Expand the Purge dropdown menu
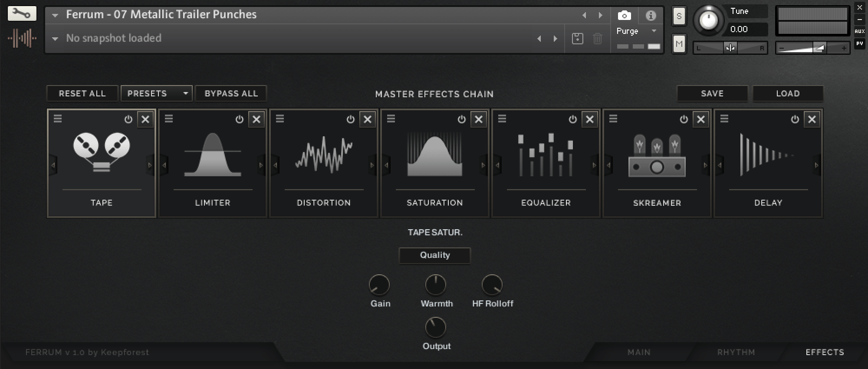This screenshot has height=369, width=868. [x=654, y=31]
